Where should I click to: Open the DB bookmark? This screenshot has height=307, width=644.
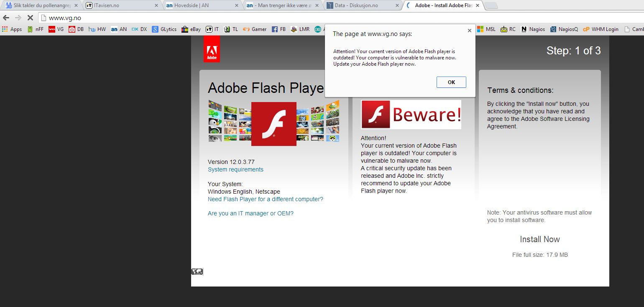pyautogui.click(x=77, y=29)
